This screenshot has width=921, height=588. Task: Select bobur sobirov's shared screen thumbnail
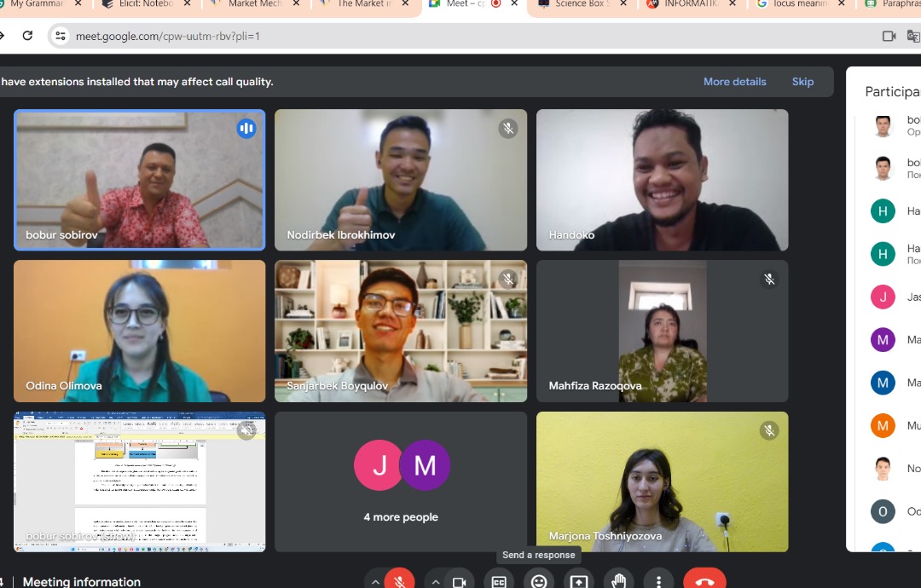click(140, 481)
